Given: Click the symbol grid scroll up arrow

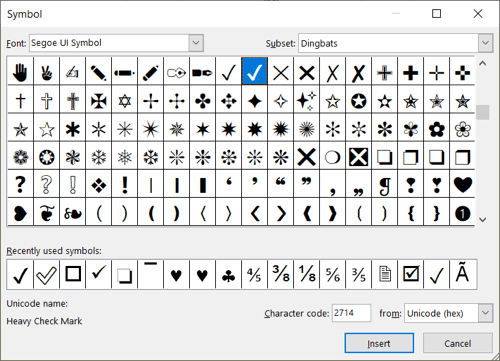Looking at the screenshot, I should point(482,63).
